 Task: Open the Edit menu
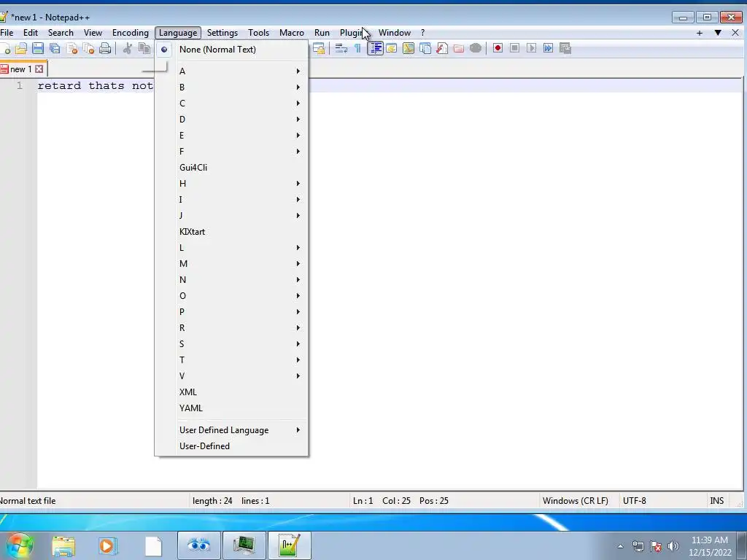pyautogui.click(x=31, y=33)
